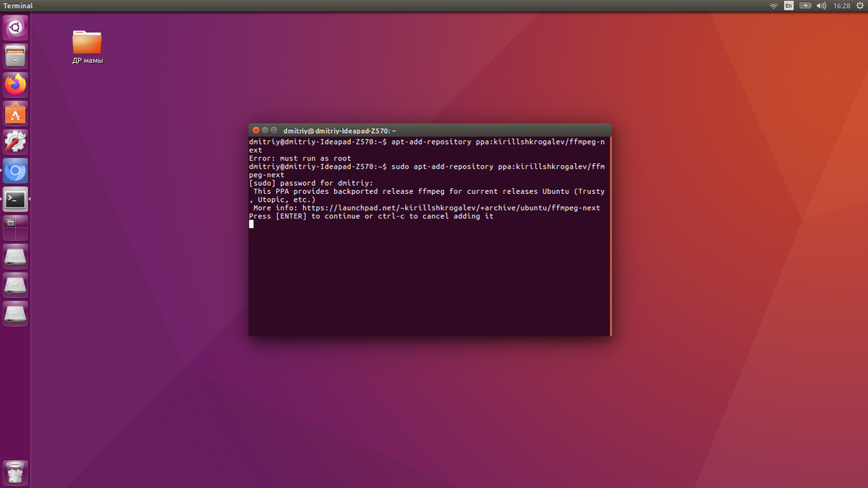Image resolution: width=868 pixels, height=488 pixels.
Task: Open the third disk drive launcher icon
Action: point(14,313)
